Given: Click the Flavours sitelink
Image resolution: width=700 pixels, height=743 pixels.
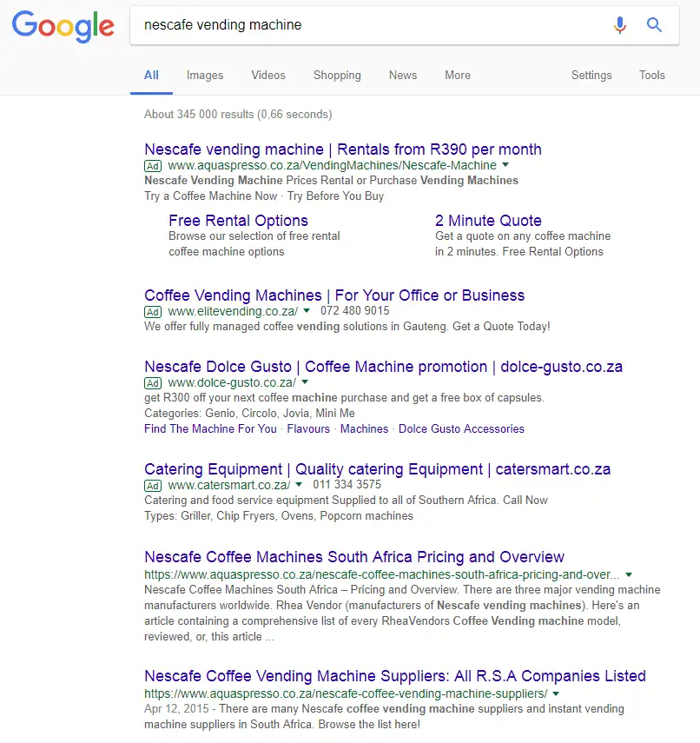Looking at the screenshot, I should (x=308, y=428).
